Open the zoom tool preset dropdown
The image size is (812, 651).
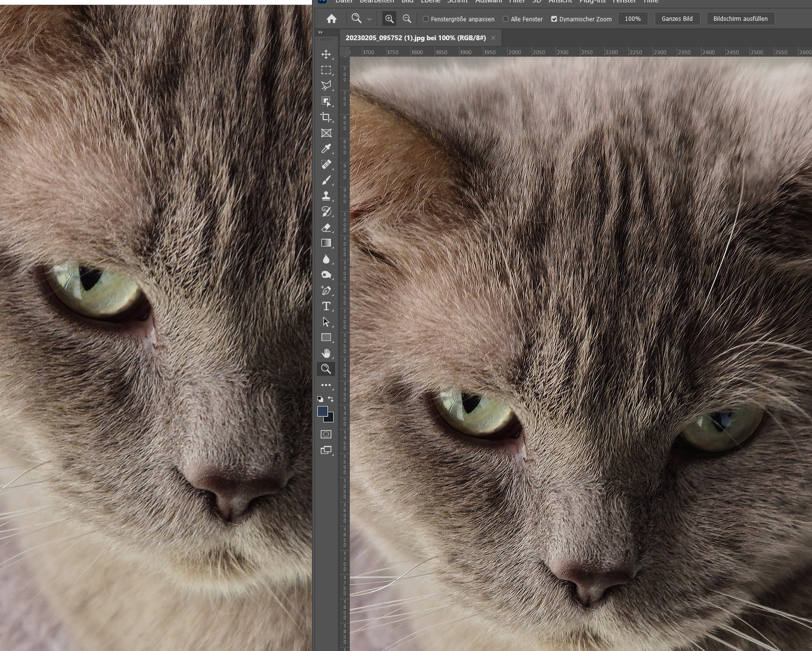coord(369,19)
